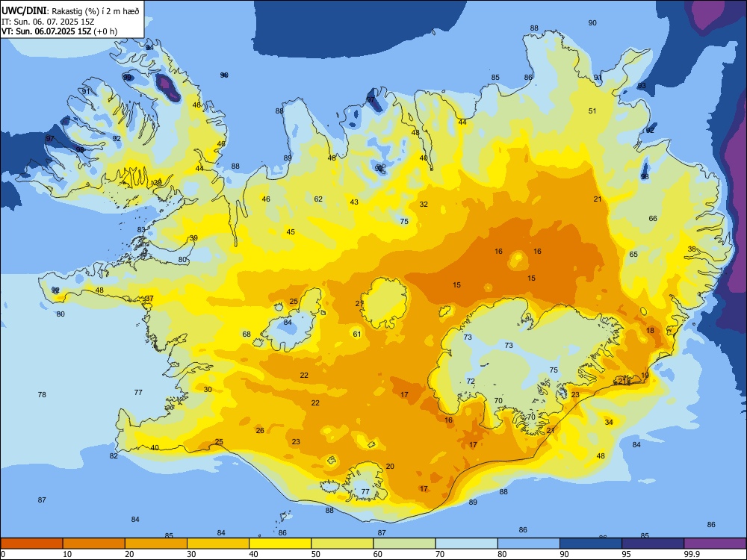Viewport: 747px width, 560px height.
Task: Click the '93' humidity value in the northeast
Action: [642, 86]
